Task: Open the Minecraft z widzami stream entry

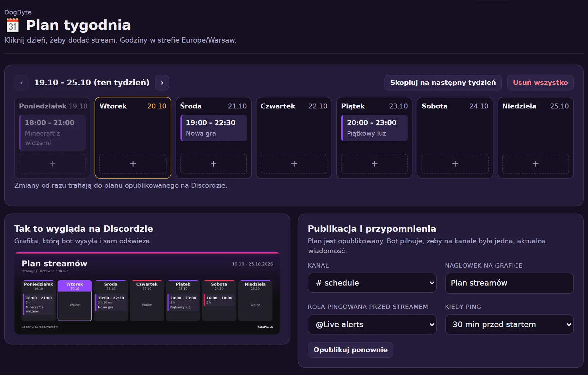Action: click(x=53, y=133)
